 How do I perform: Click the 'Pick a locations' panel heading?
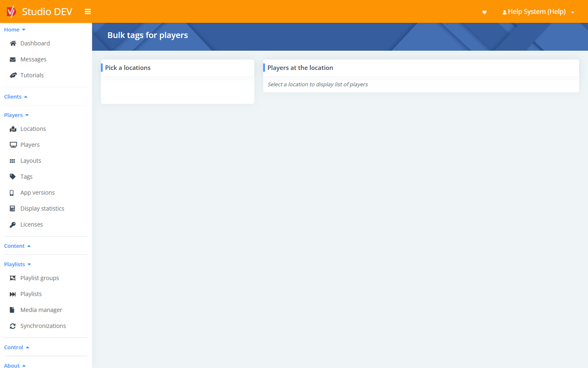pyautogui.click(x=128, y=68)
